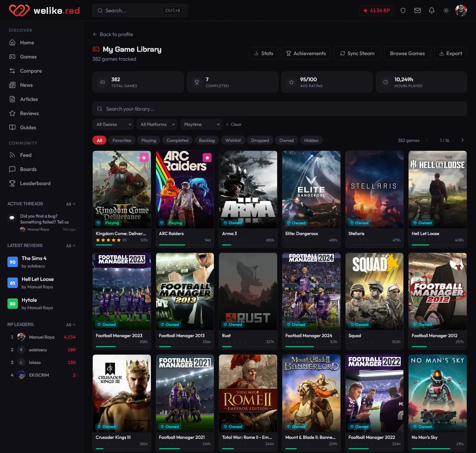This screenshot has height=453, width=476.
Task: Open the notifications bell icon
Action: click(432, 10)
